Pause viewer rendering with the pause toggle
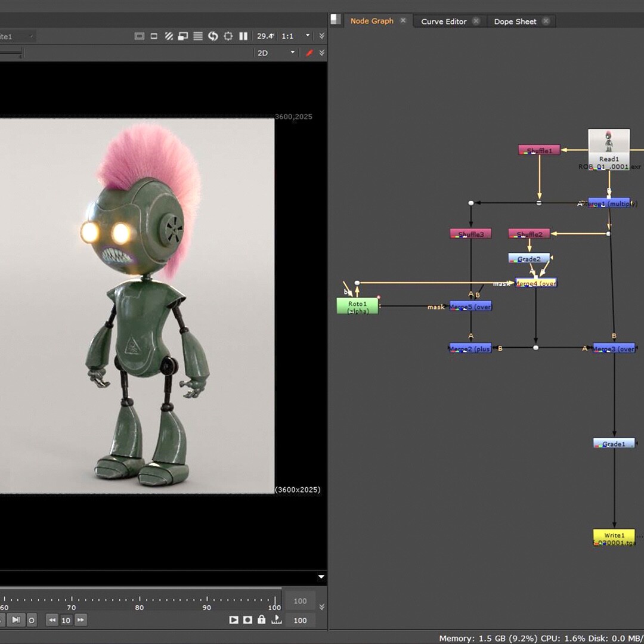 (244, 36)
